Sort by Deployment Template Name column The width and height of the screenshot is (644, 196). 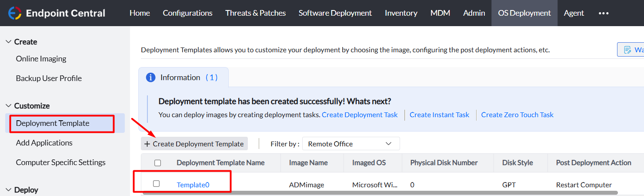[x=220, y=163]
